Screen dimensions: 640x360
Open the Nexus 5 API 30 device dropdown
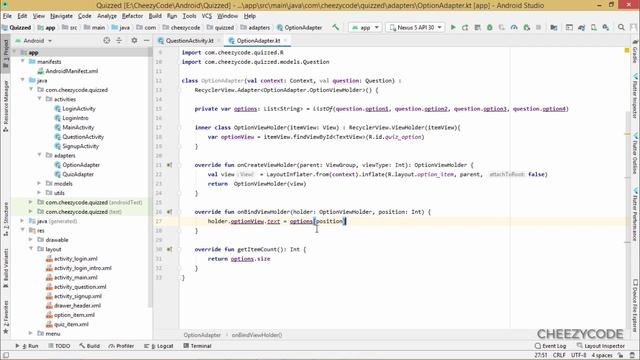tap(415, 27)
